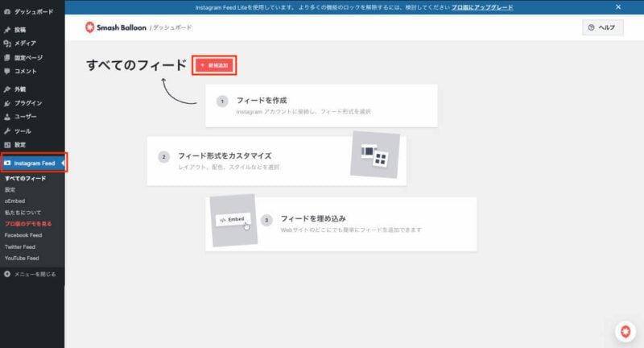
Task: Open the 投稿 posts menu
Action: [19, 30]
